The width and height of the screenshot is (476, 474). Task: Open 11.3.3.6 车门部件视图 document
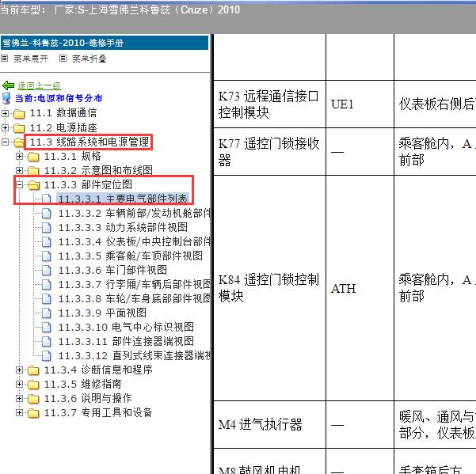click(x=112, y=270)
